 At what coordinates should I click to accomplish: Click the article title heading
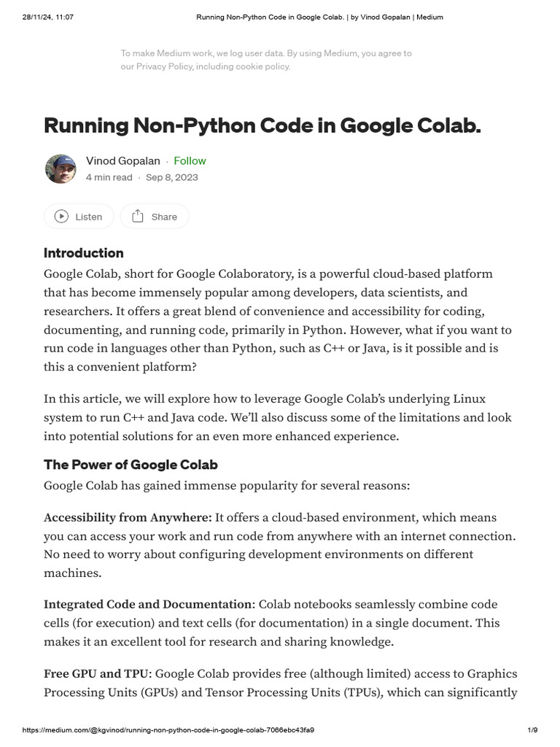point(262,125)
